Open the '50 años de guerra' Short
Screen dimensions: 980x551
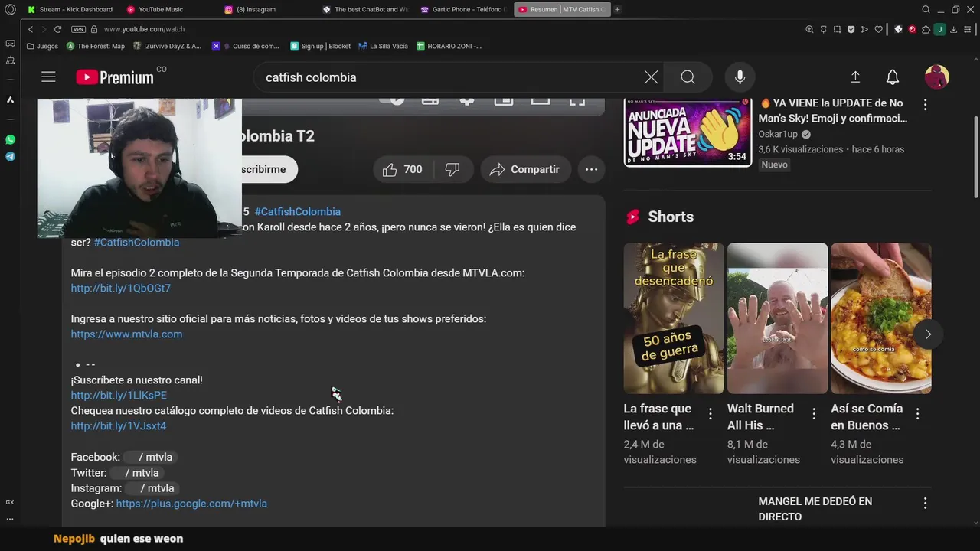(x=673, y=318)
